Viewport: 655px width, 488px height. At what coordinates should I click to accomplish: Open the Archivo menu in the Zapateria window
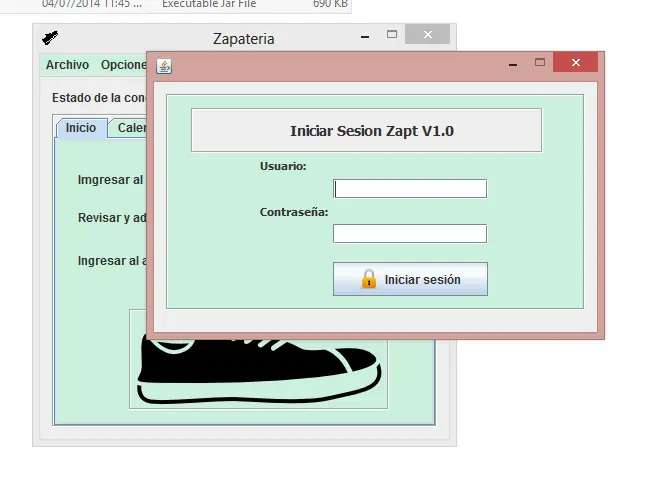[x=67, y=65]
